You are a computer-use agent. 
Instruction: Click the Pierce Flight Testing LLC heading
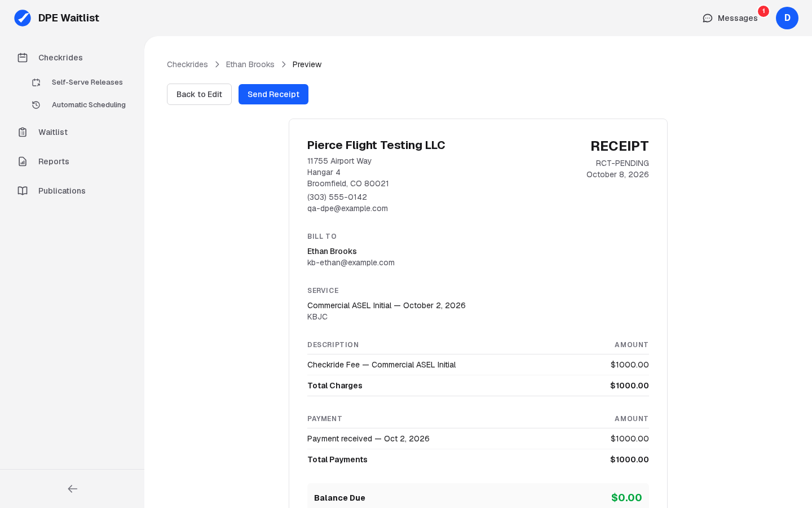pos(376,145)
